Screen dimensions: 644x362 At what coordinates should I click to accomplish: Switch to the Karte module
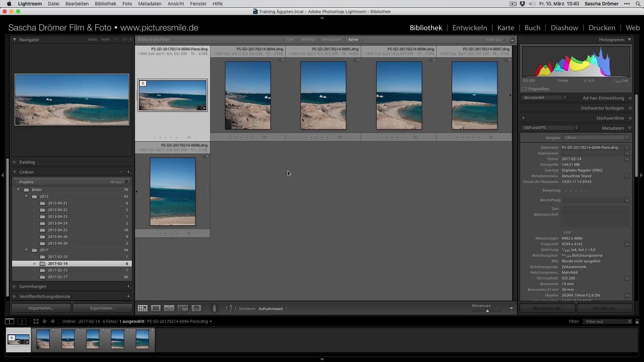coord(505,27)
